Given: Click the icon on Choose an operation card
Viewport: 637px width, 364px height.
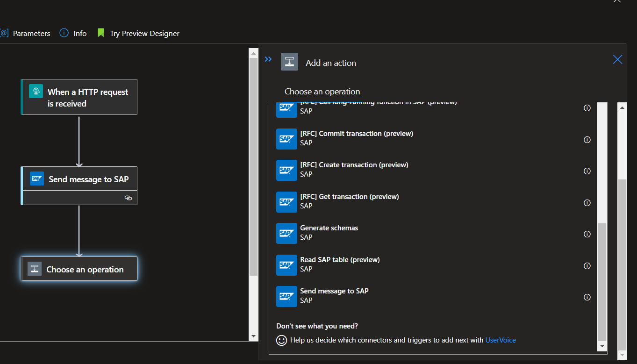Looking at the screenshot, I should tap(35, 269).
